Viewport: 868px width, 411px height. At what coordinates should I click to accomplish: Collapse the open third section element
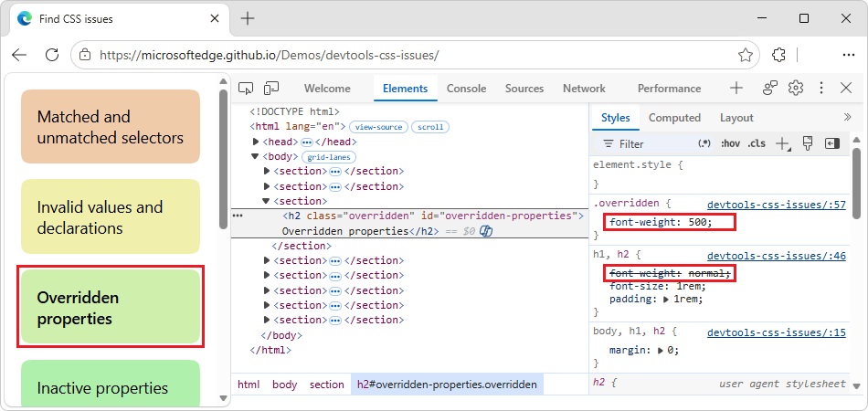click(266, 201)
